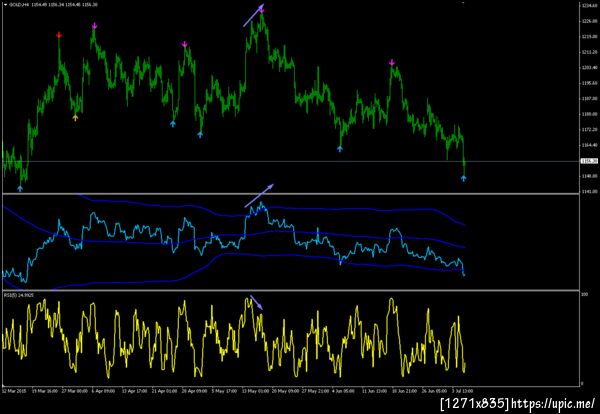This screenshot has height=414, width=600.
Task: Select the blue arrow near 28 Apr low
Action: 173,124
